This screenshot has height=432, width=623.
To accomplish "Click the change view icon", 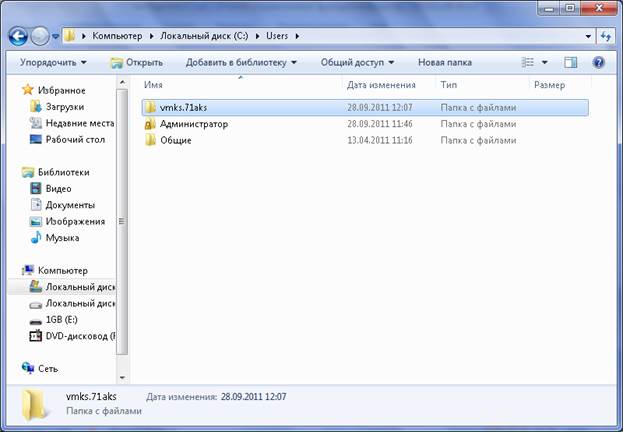I will tap(528, 62).
